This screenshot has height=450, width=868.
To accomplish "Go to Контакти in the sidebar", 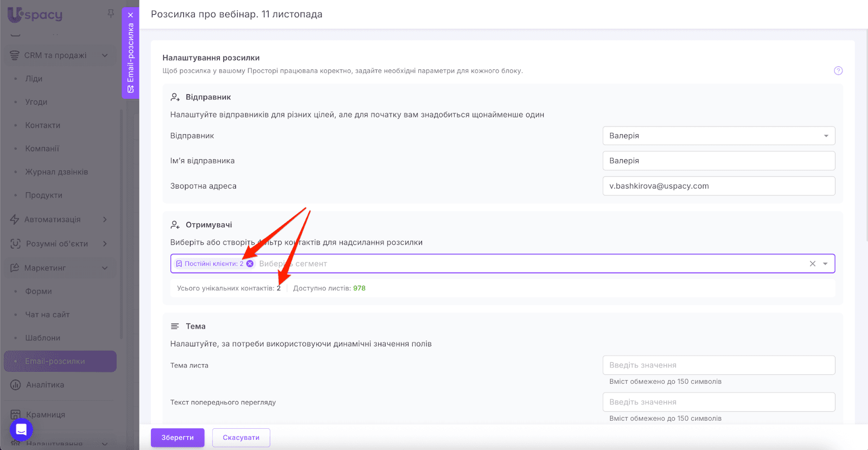I will [x=43, y=125].
